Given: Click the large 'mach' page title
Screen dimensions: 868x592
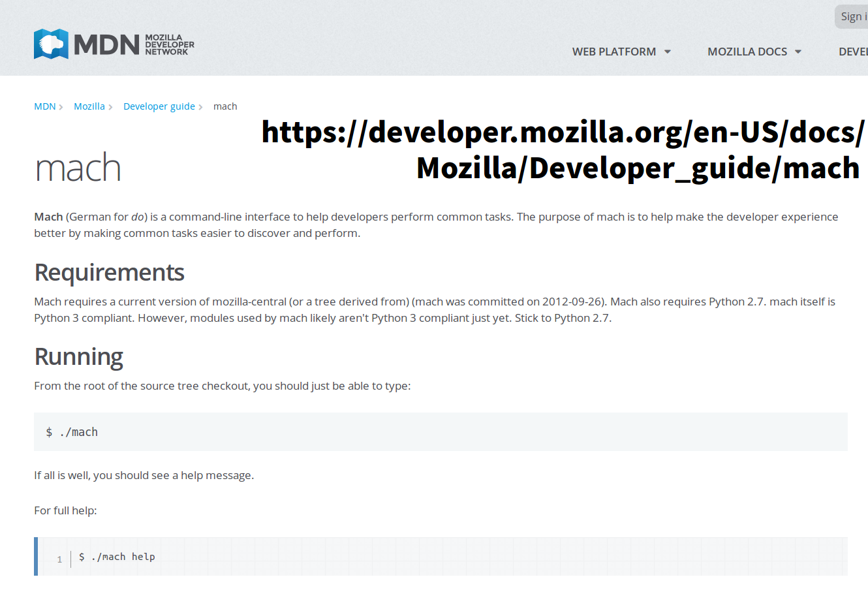Looking at the screenshot, I should (x=78, y=168).
